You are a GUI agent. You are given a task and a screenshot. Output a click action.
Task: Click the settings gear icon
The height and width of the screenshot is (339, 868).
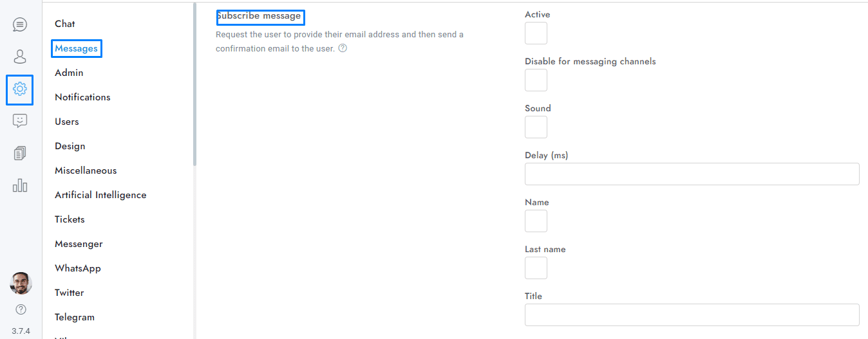pyautogui.click(x=20, y=89)
